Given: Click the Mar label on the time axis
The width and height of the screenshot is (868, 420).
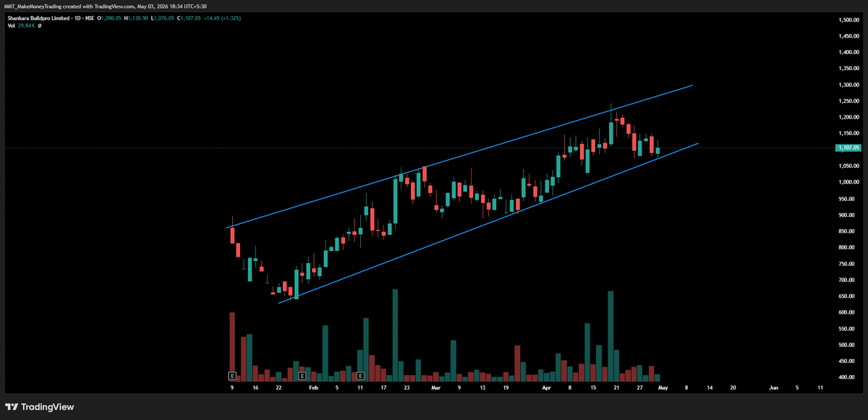Looking at the screenshot, I should (x=435, y=388).
